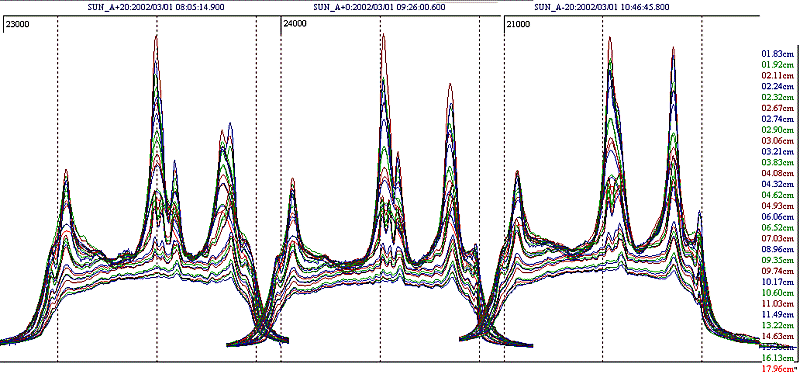Click the 08.96cm wavelength label

778,249
